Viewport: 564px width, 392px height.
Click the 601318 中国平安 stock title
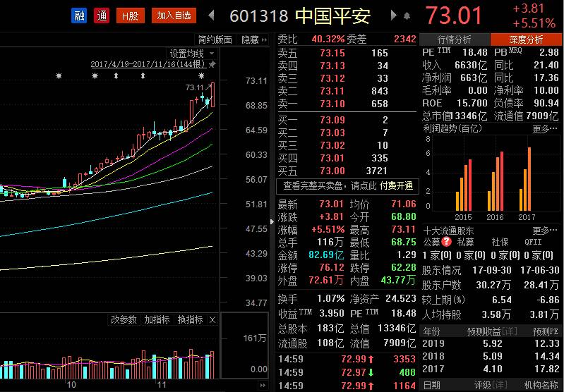(x=300, y=16)
